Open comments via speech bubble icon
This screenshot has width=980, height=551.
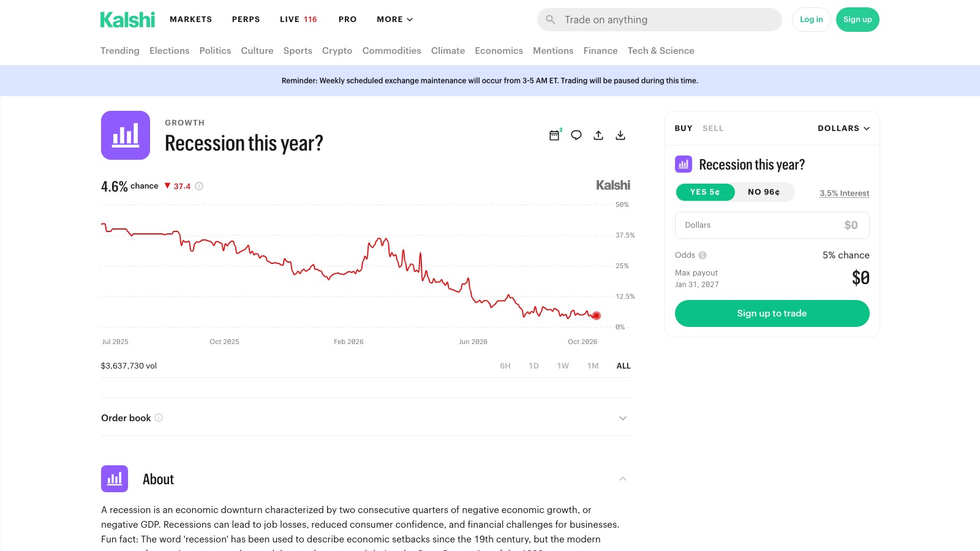pos(576,135)
